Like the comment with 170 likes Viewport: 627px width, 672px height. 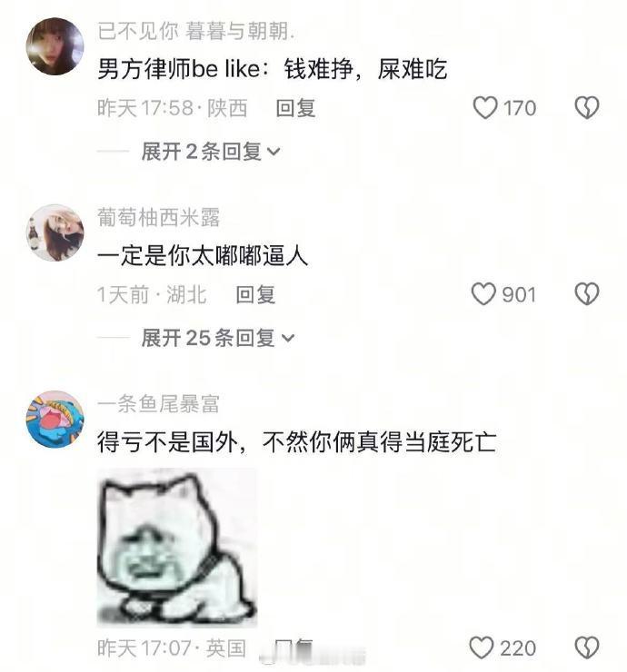485,107
